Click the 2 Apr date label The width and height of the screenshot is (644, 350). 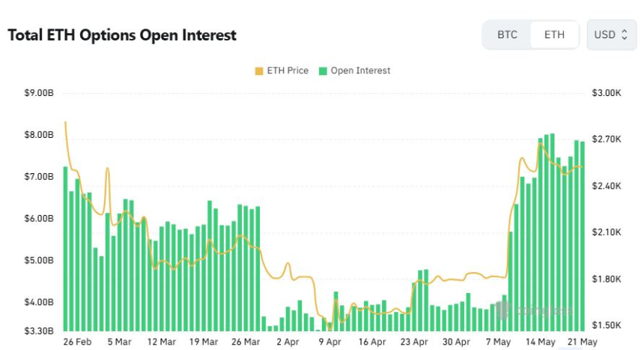coord(287,341)
